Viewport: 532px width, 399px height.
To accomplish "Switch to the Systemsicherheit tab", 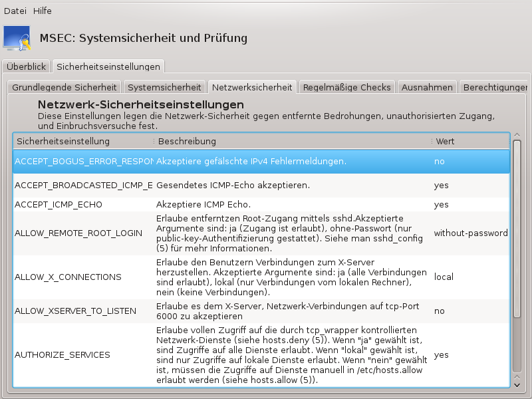I will tap(164, 87).
